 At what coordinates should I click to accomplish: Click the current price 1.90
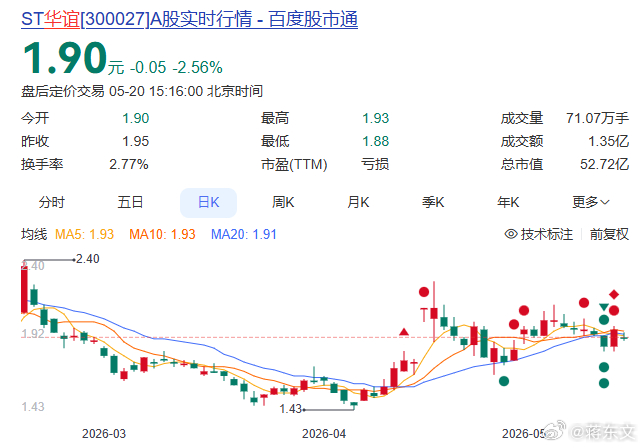[x=65, y=58]
